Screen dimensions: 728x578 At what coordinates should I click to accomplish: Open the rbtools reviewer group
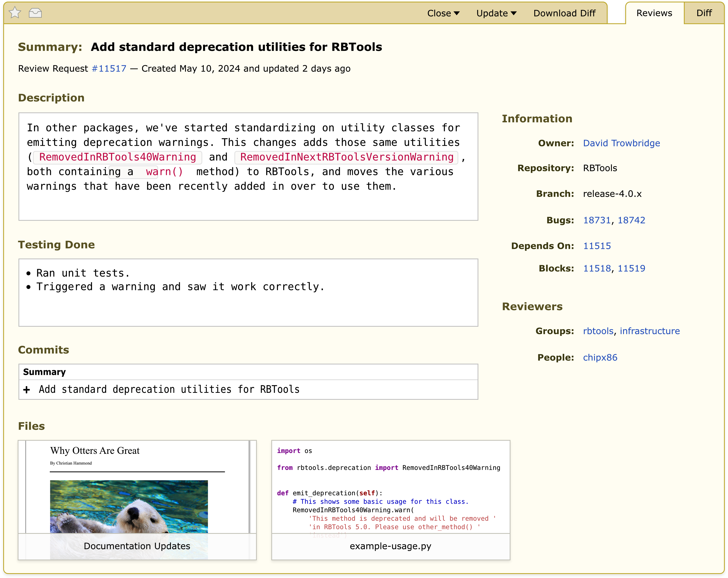tap(598, 331)
